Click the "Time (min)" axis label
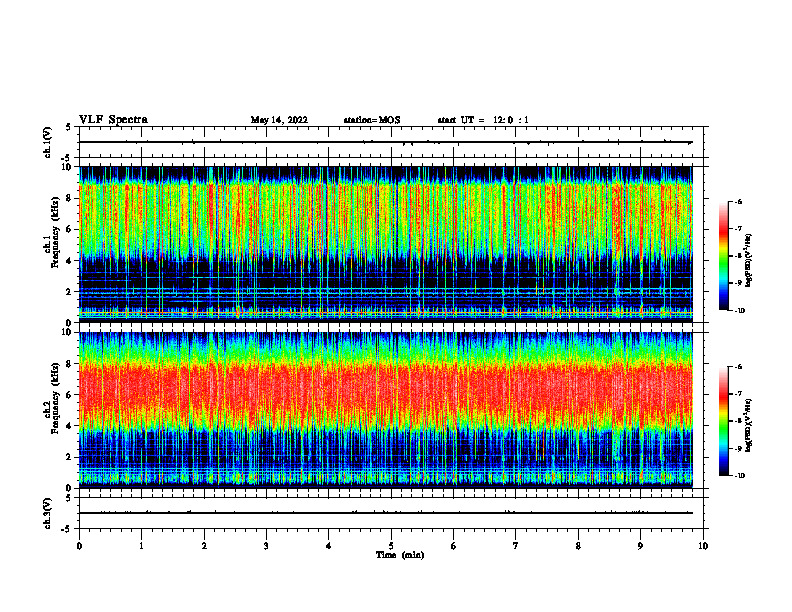The image size is (792, 612). pos(400,555)
